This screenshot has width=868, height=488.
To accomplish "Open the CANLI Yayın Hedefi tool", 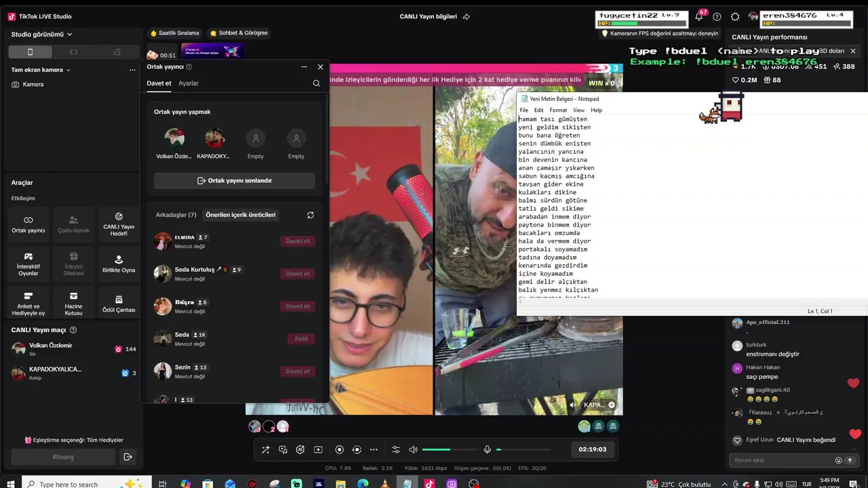I will (119, 224).
